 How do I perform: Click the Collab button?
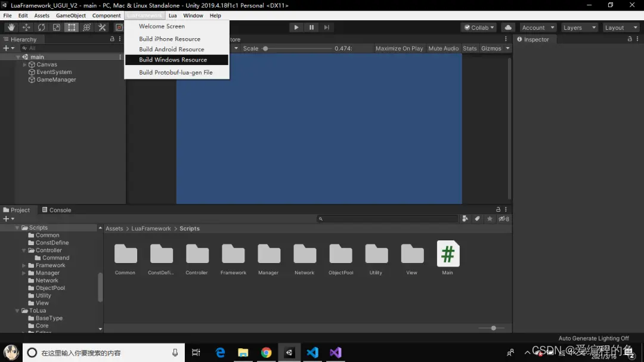click(x=478, y=27)
